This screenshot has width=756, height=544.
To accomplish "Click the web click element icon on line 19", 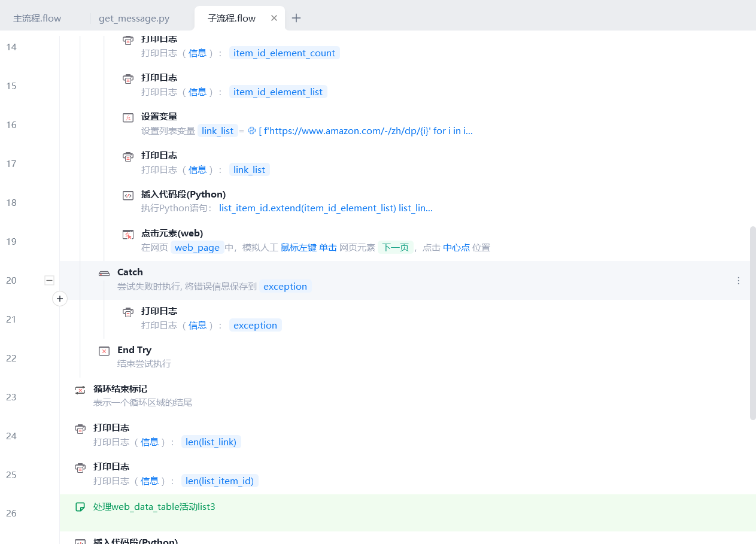I will (127, 235).
